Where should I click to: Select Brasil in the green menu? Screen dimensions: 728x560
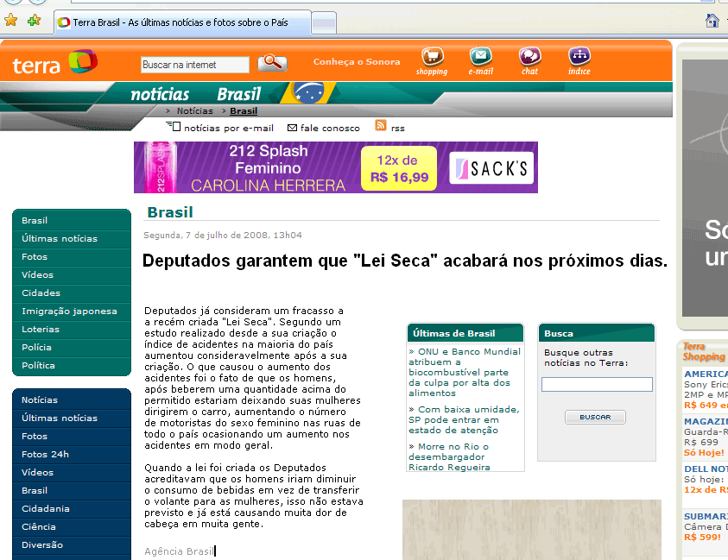pos(72,220)
